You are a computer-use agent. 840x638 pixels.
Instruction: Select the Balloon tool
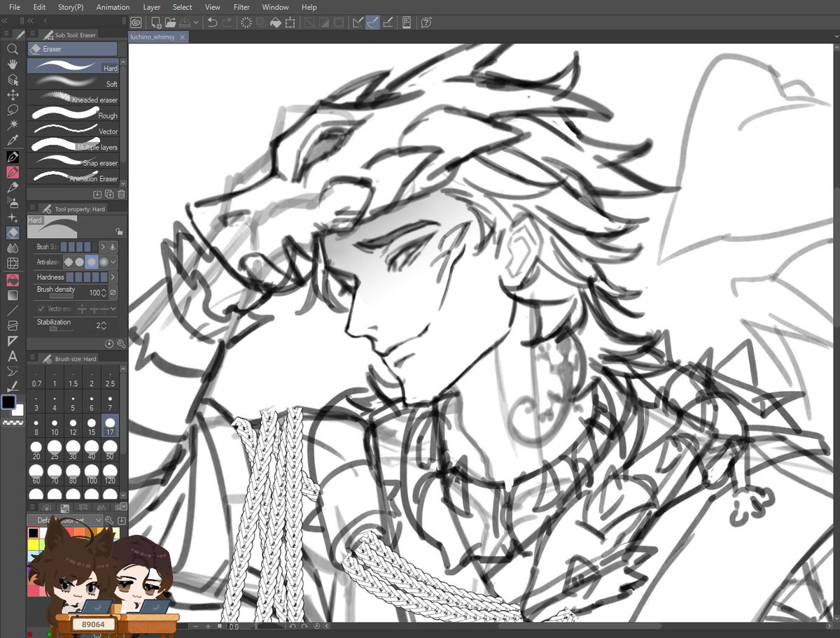coord(12,371)
